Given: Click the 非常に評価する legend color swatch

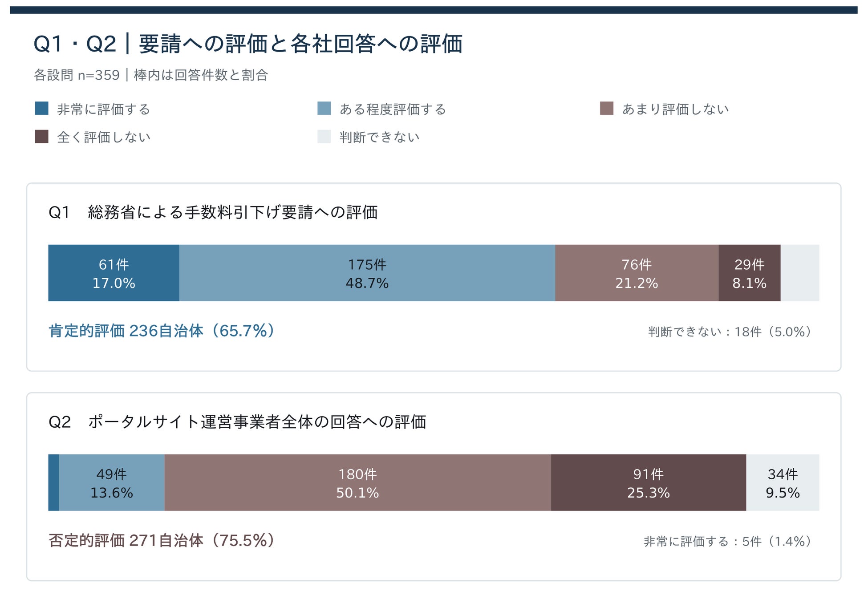Looking at the screenshot, I should click(41, 109).
